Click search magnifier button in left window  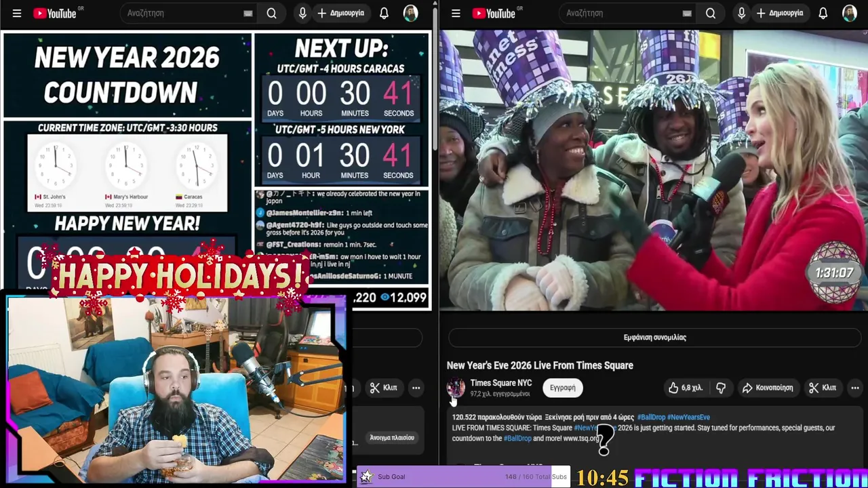coord(271,13)
